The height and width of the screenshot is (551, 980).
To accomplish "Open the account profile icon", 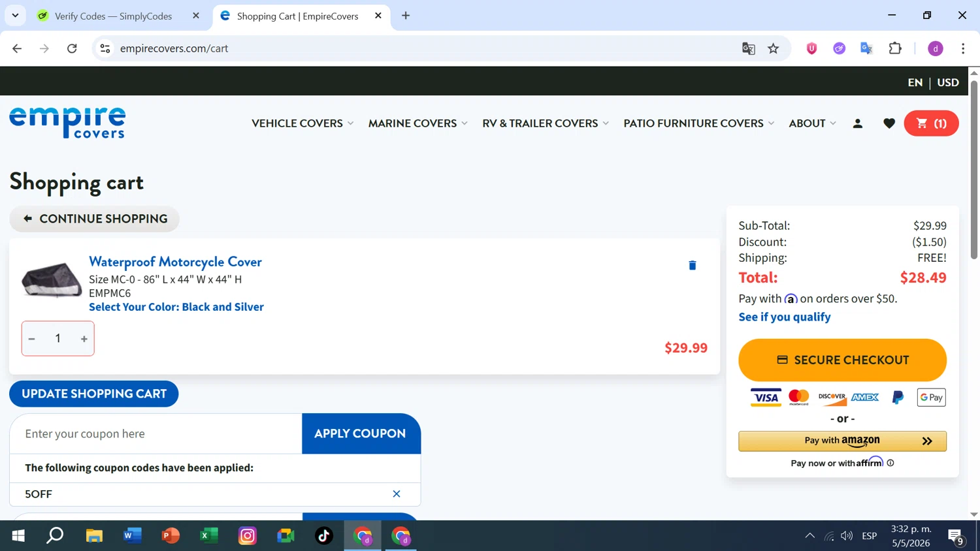I will (x=858, y=123).
